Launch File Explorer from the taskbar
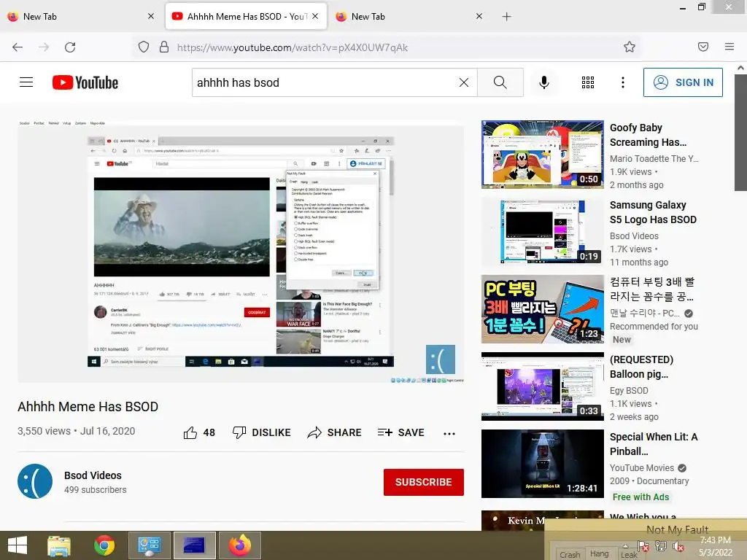Viewport: 747px width, 560px height. (x=59, y=545)
